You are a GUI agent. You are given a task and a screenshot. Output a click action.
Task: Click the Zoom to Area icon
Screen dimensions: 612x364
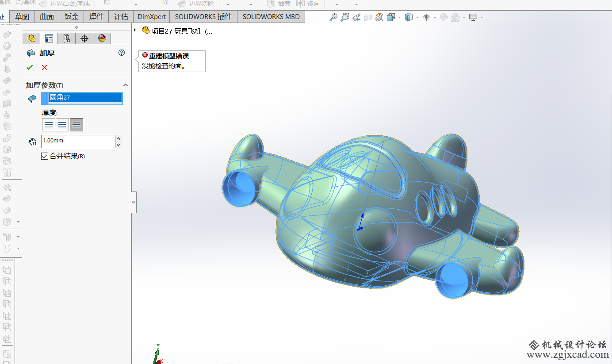tap(345, 17)
